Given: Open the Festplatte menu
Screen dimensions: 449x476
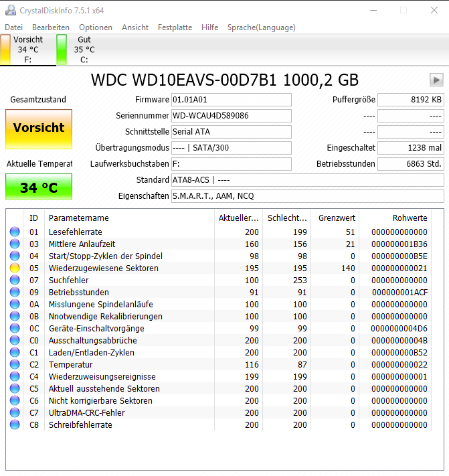Looking at the screenshot, I should tap(175, 27).
